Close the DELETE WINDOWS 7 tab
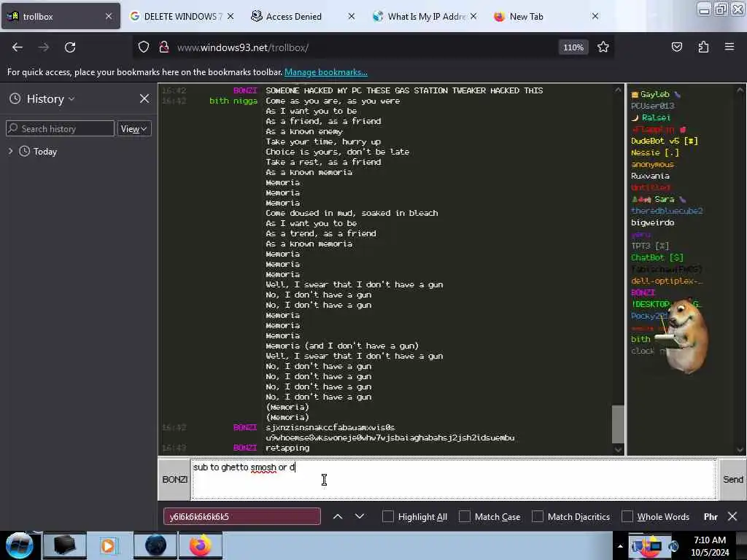This screenshot has width=747, height=560. 231,16
